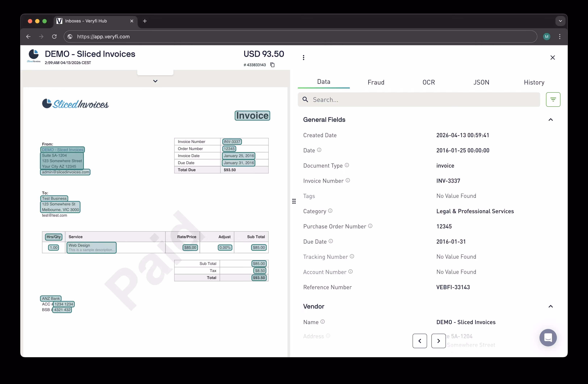Image resolution: width=588 pixels, height=384 pixels.
Task: Expand the document viewer toolbar chevron
Action: (x=155, y=81)
